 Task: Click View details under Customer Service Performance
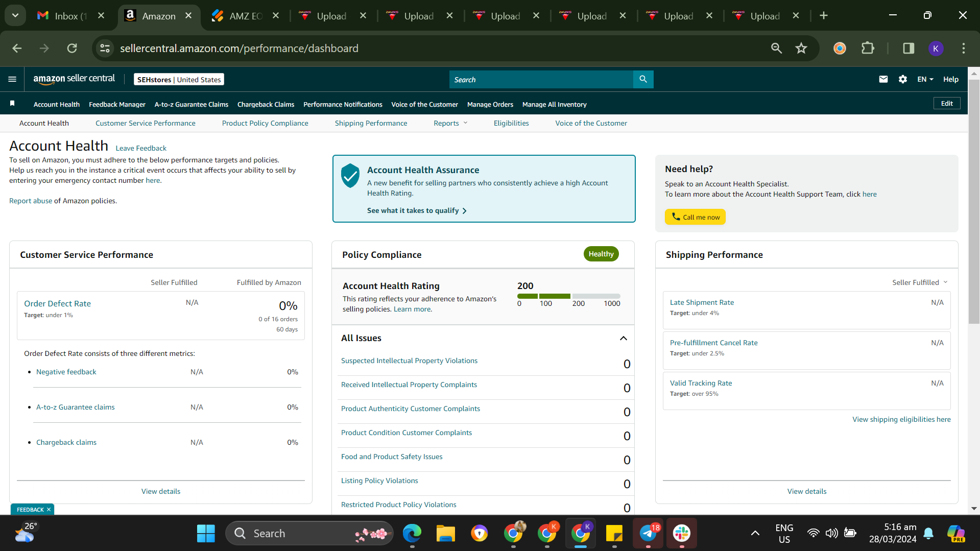(161, 491)
